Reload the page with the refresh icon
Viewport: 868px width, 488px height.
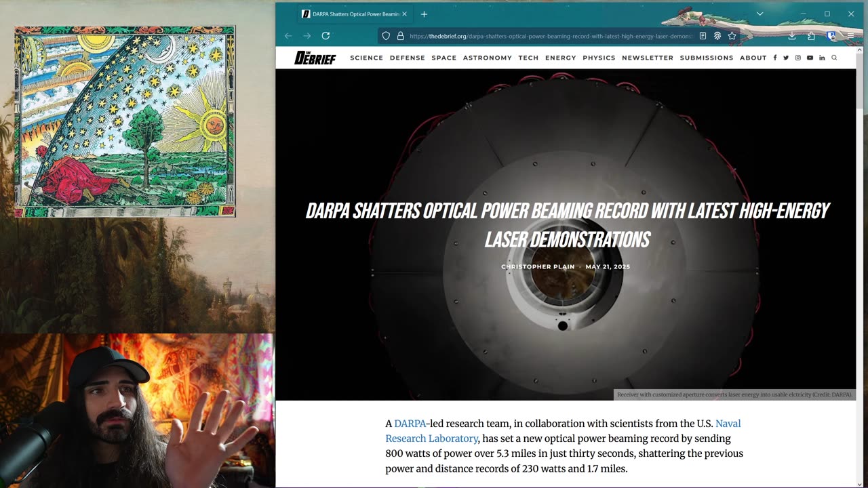pyautogui.click(x=325, y=36)
